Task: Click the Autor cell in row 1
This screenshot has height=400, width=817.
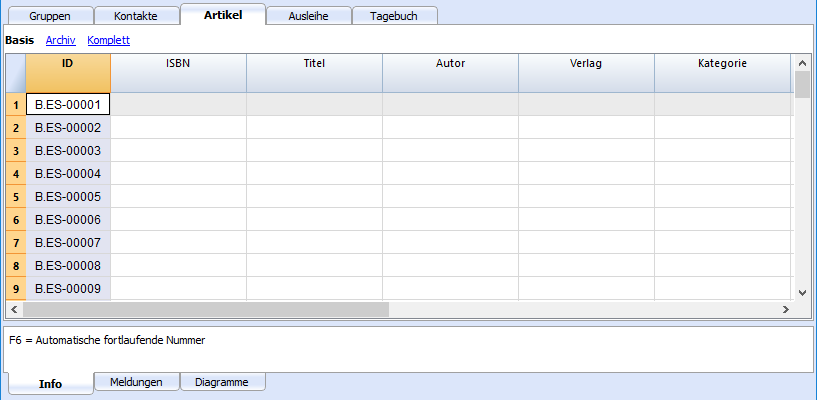Action: [x=450, y=105]
